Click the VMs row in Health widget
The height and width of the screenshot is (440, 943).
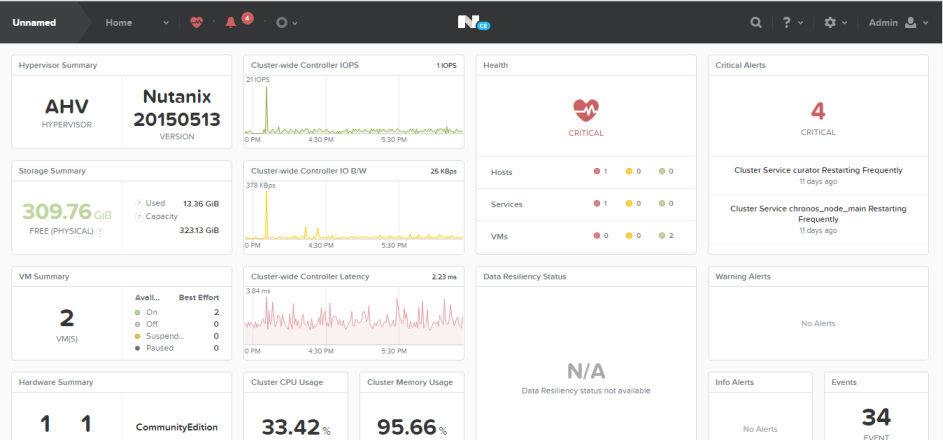[586, 236]
